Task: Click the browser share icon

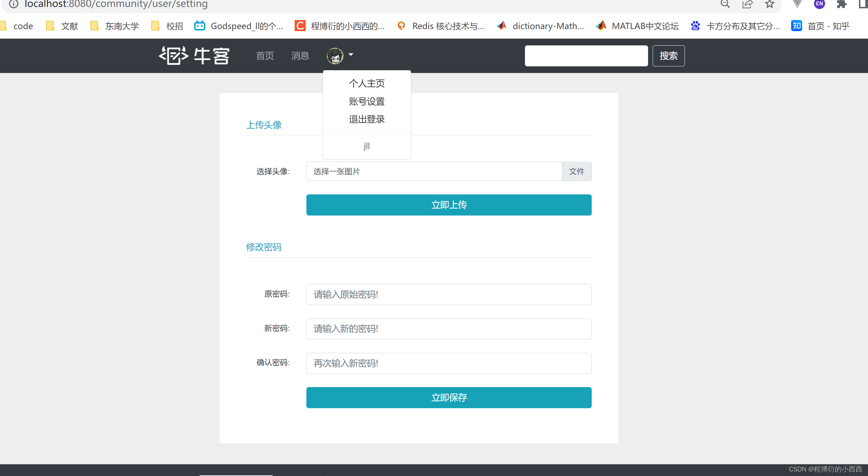Action: (747, 4)
